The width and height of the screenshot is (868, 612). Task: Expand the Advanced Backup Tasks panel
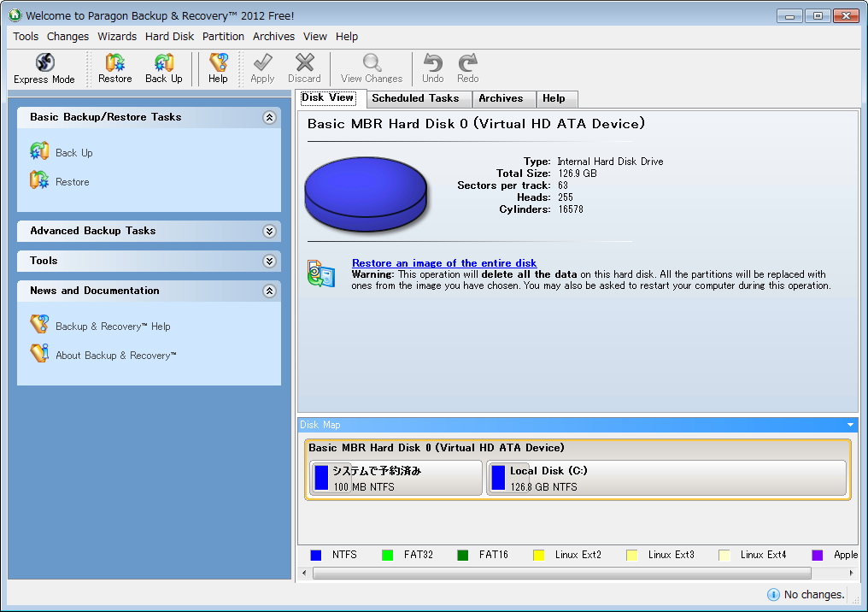(x=269, y=231)
